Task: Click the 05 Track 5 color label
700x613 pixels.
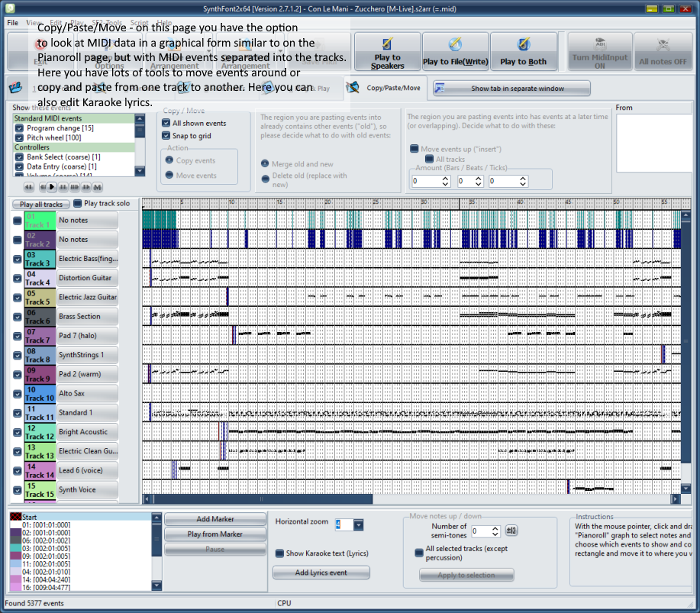Action: (x=40, y=298)
